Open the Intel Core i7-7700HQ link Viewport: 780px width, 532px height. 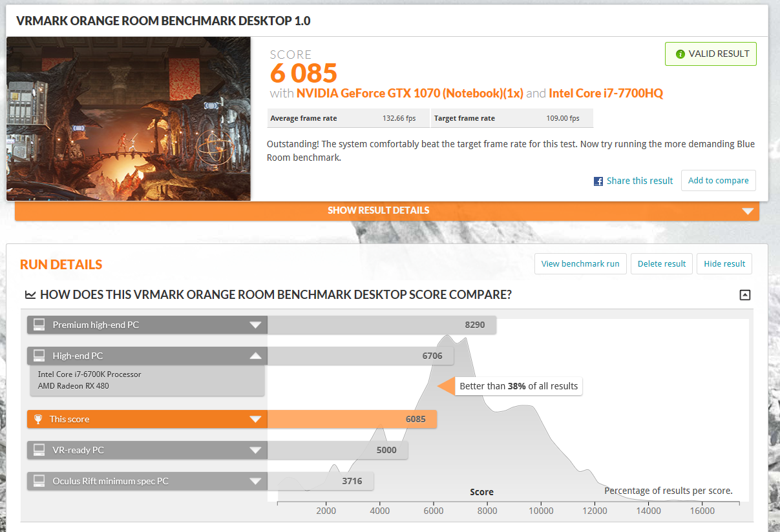[x=606, y=93]
